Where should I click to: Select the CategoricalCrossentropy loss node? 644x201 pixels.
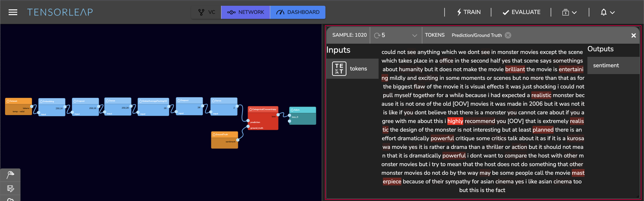tap(263, 118)
